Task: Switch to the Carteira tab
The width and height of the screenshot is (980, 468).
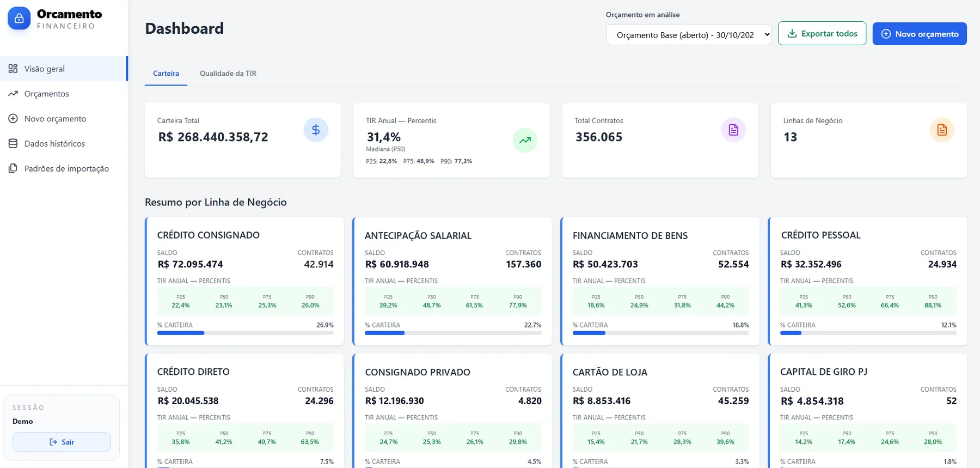Action: [x=166, y=74]
